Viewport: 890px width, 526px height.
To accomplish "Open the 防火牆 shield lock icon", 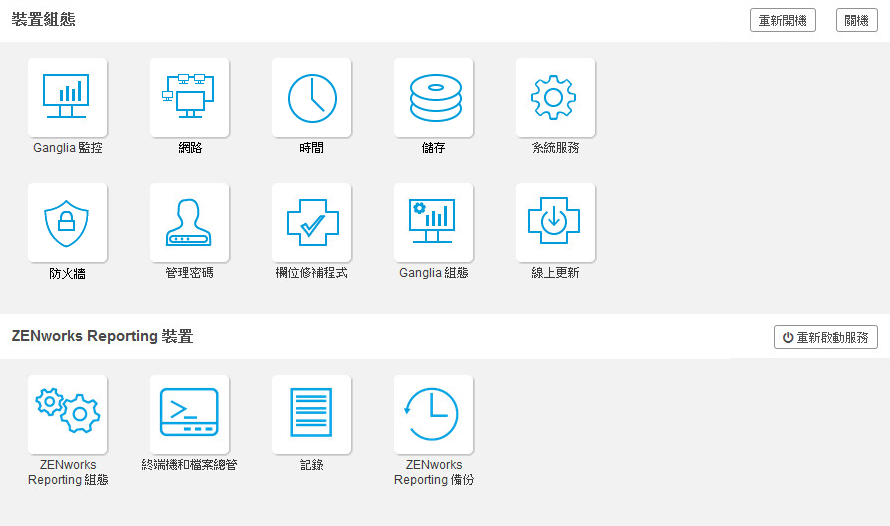I will [68, 222].
